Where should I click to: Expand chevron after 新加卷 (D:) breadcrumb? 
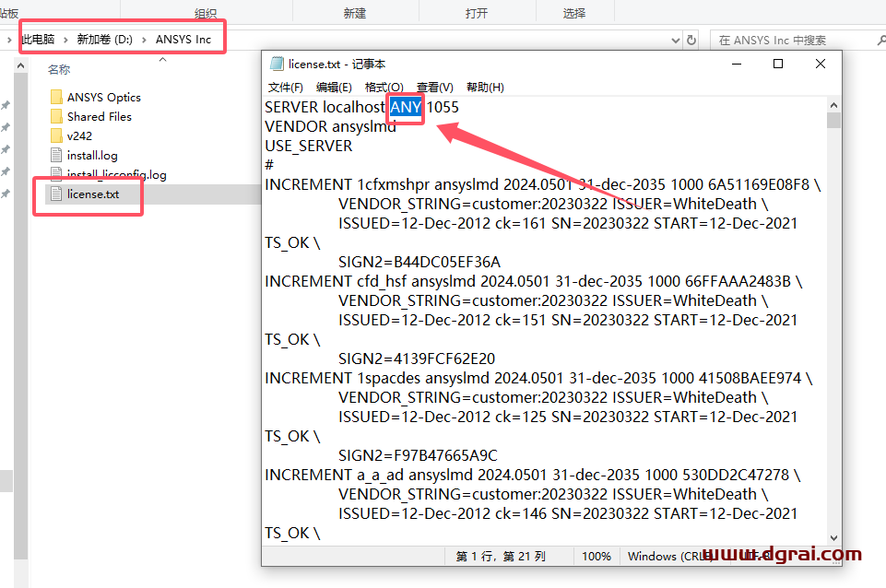pyautogui.click(x=144, y=40)
